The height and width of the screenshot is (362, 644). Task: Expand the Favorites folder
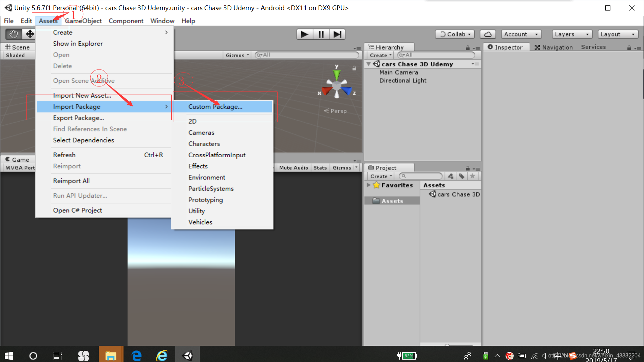(368, 185)
